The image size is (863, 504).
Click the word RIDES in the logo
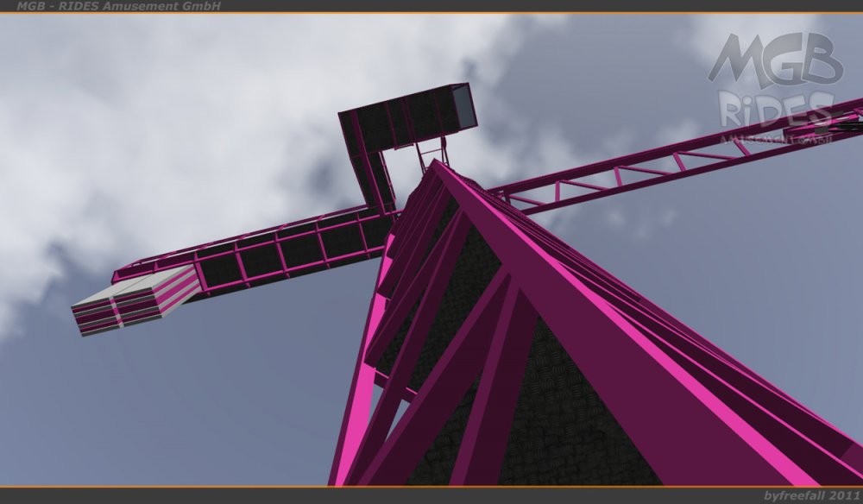[775, 110]
